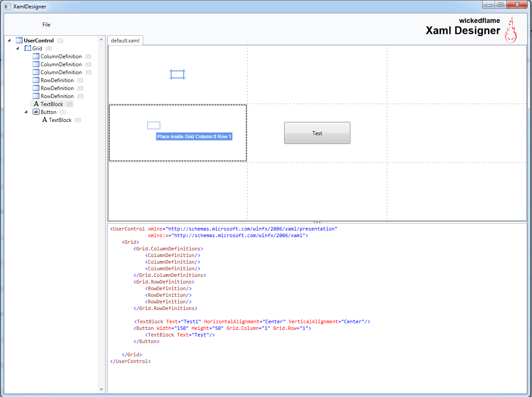Viewport: 532px width, 397px height.
Task: Select the UserControl icon in the tree
Action: coord(19,40)
